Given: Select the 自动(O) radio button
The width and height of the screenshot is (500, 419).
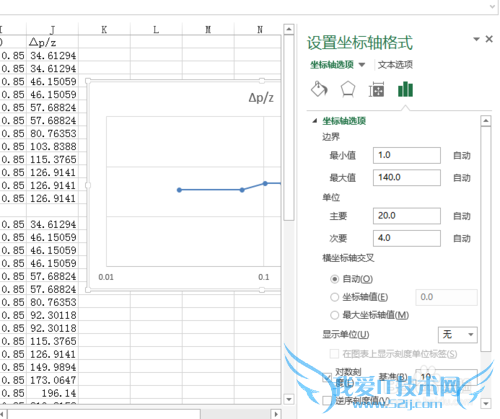Looking at the screenshot, I should coord(334,279).
